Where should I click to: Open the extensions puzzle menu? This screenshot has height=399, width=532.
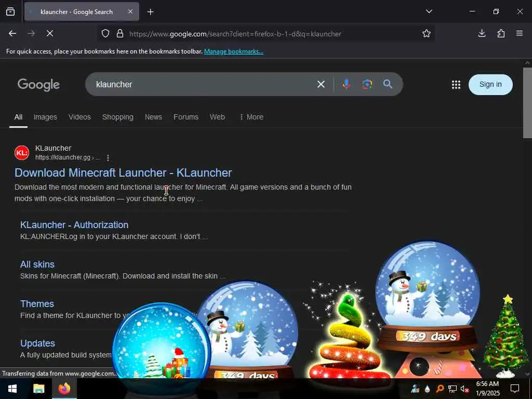click(x=501, y=33)
